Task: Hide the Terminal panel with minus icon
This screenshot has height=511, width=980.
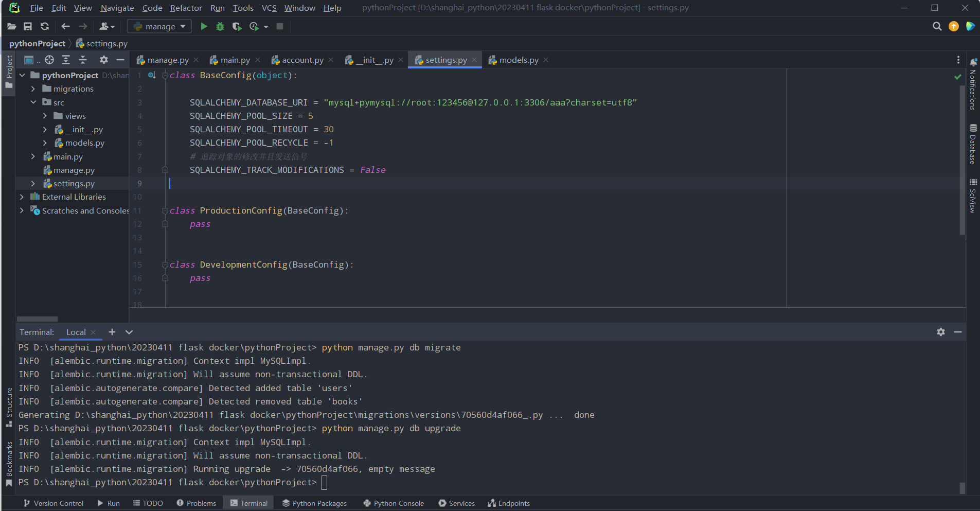Action: (958, 332)
